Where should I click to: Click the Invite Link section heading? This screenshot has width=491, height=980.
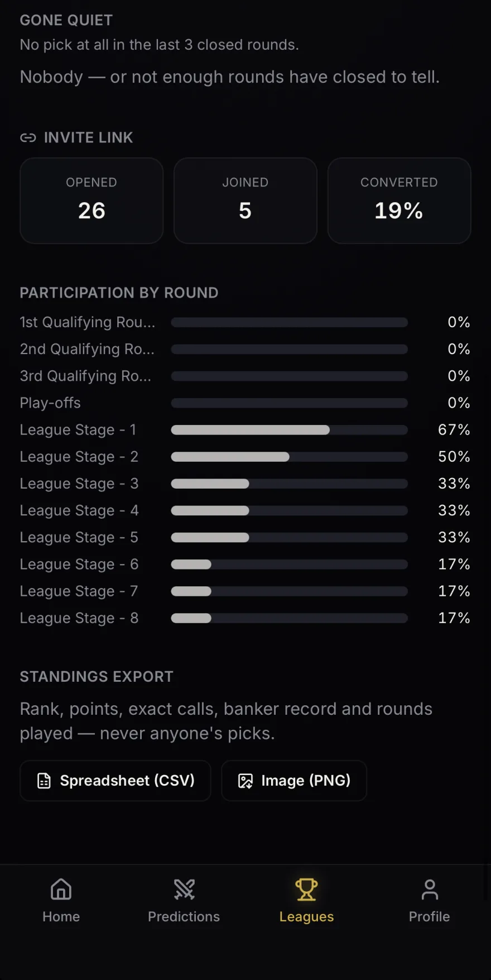[x=88, y=137]
